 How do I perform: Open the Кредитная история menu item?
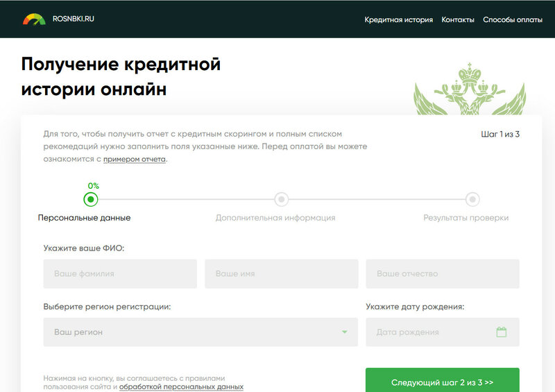[x=398, y=20]
